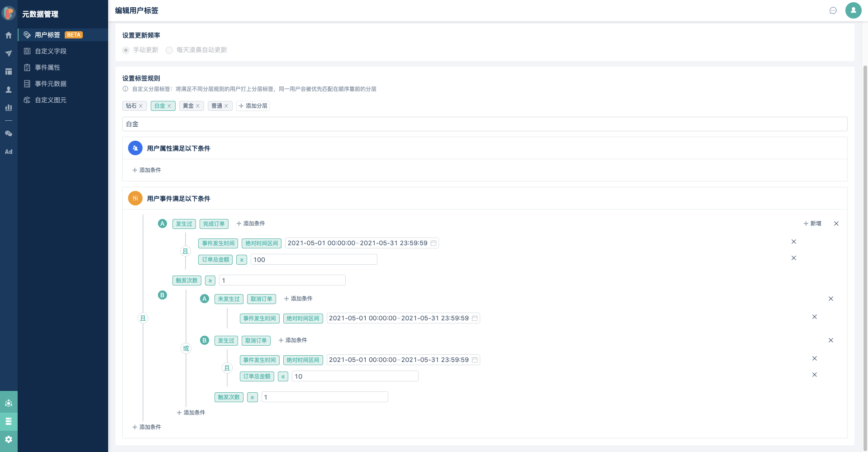Screen dimensions: 868x452
Task: Open the ≥ operator dropdown before 100
Action: (242, 260)
